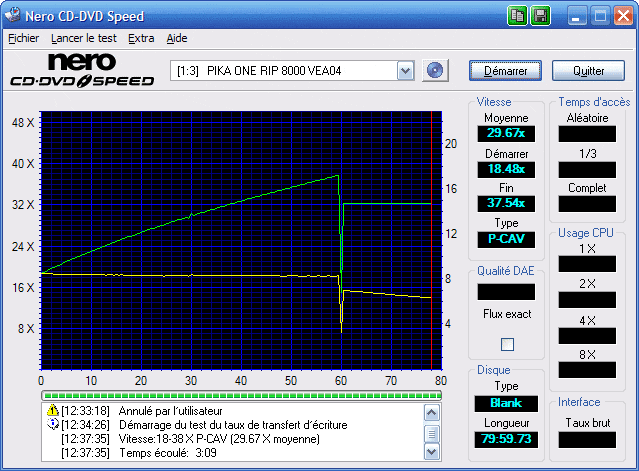Click the P-CAV type value
The height and width of the screenshot is (471, 639).
pos(506,239)
